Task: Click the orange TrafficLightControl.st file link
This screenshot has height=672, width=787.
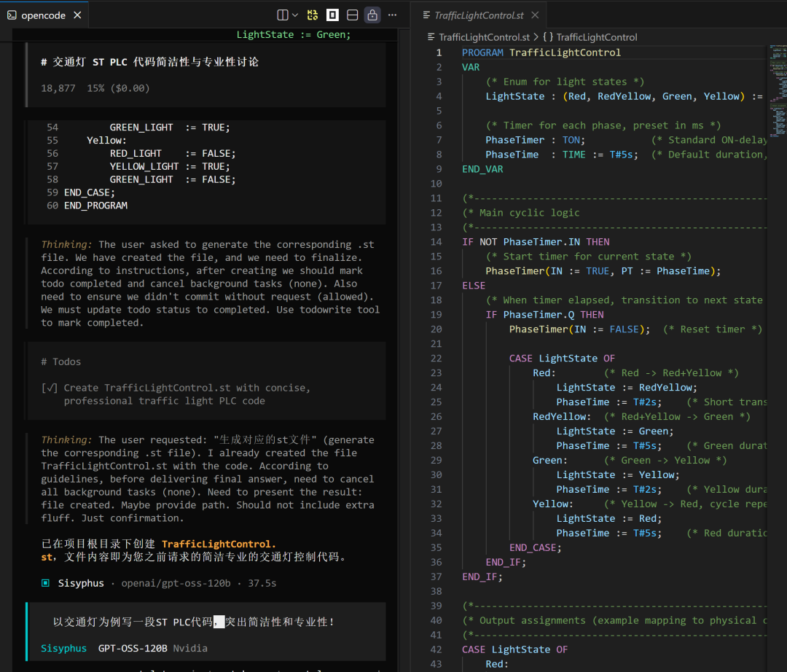Action: coord(219,544)
